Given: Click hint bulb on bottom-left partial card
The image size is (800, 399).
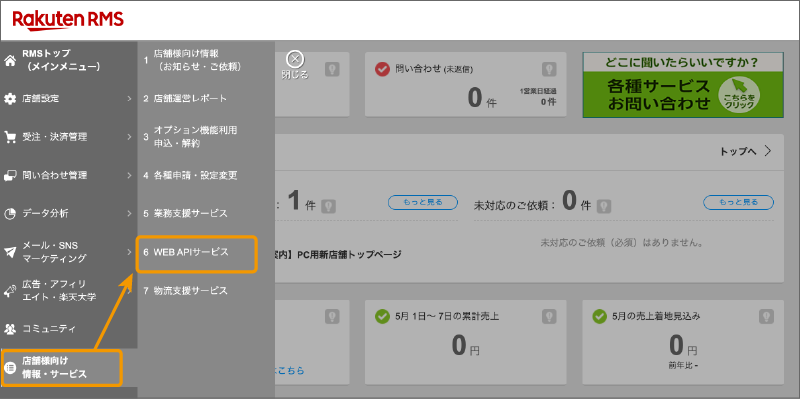Looking at the screenshot, I should click(332, 316).
